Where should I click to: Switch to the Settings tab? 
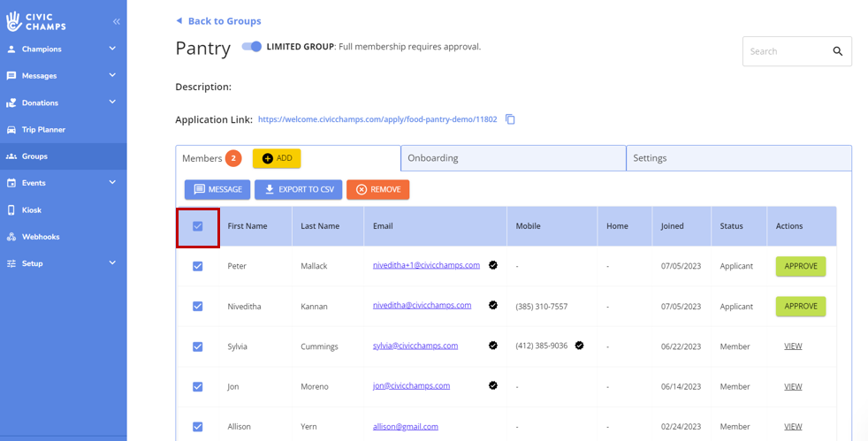click(x=738, y=158)
